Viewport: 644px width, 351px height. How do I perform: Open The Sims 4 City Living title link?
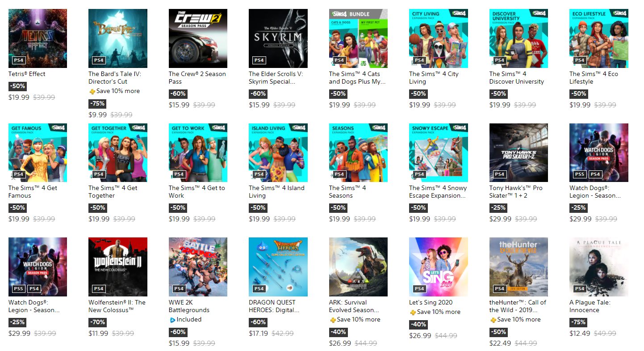pyautogui.click(x=434, y=78)
